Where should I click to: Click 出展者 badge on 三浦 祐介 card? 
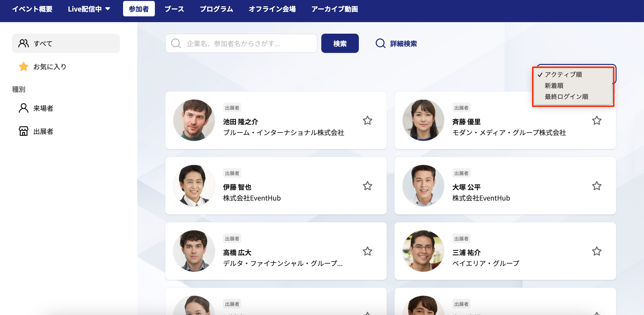(461, 239)
